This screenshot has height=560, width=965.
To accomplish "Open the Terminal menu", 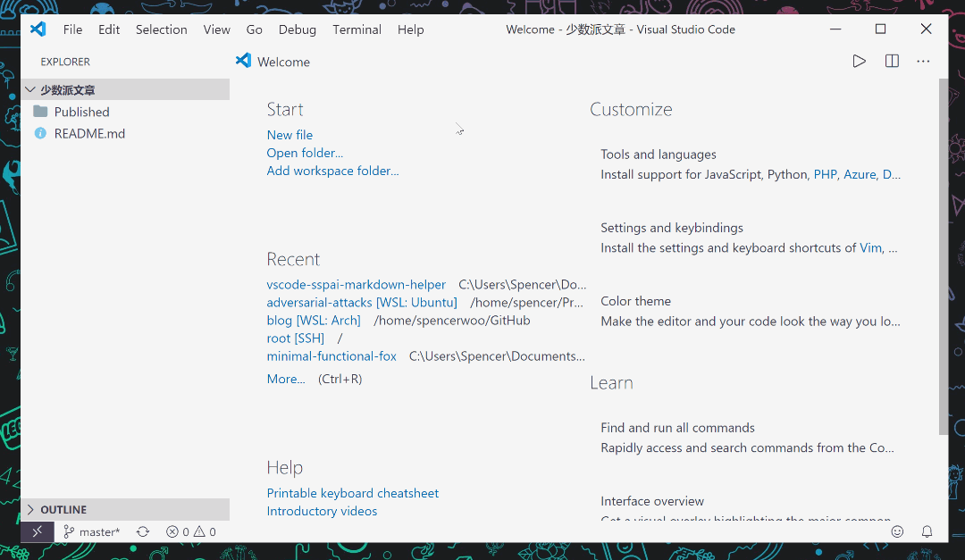I will pos(357,29).
